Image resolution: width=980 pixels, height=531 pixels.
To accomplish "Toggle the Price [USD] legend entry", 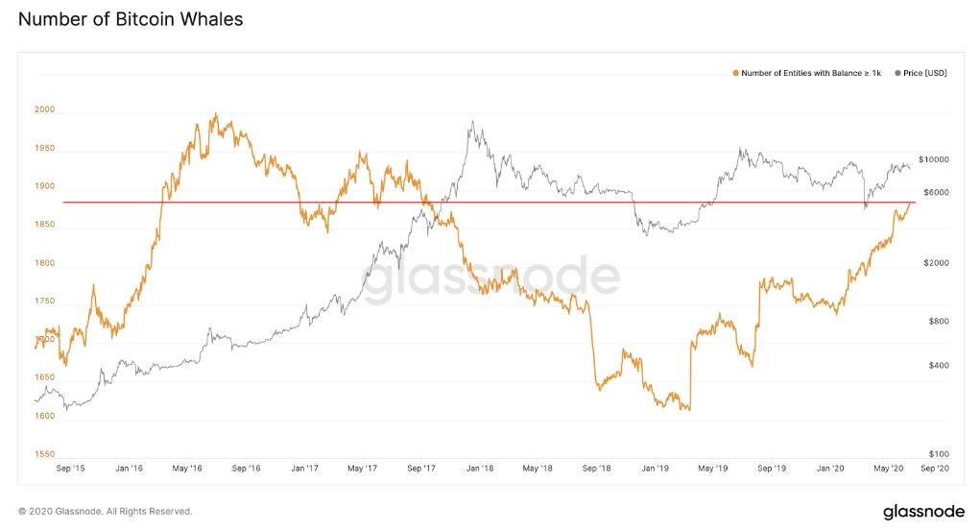I will 920,73.
